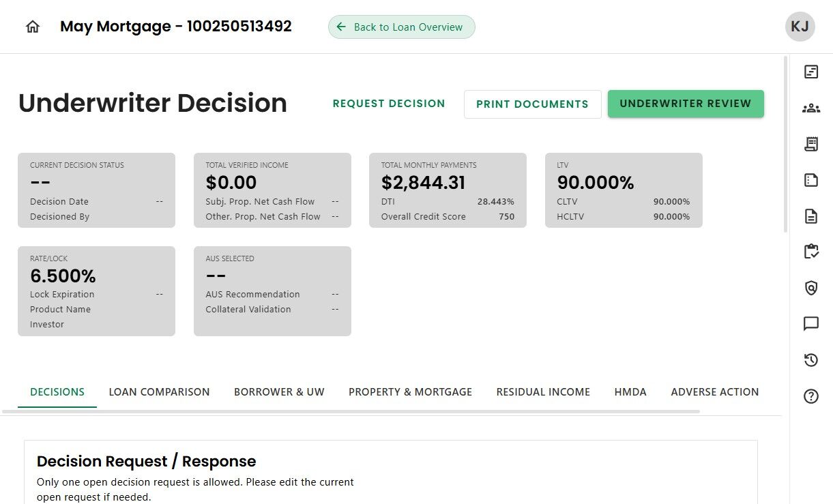Open the receipt icon in sidebar
Viewport: 833px width, 504px height.
point(811,144)
